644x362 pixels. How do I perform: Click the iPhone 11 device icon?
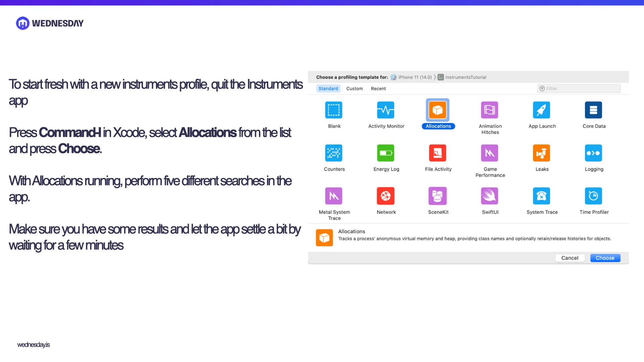(394, 77)
